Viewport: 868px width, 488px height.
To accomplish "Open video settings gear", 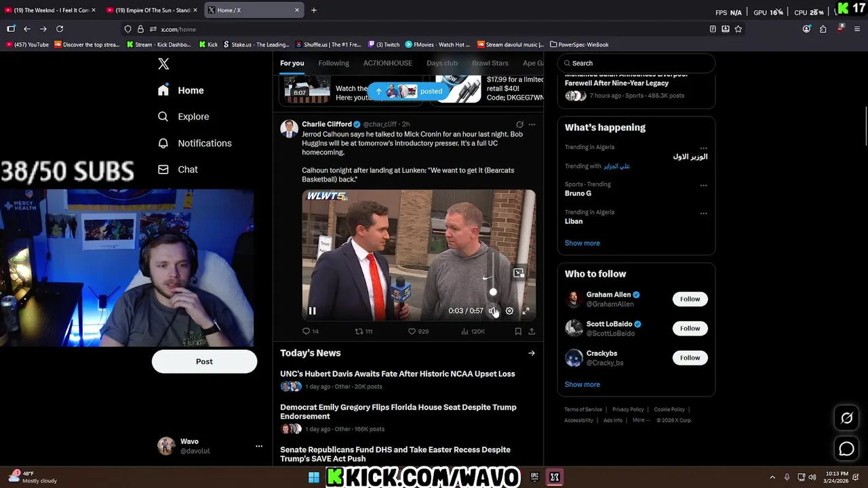I will (509, 311).
